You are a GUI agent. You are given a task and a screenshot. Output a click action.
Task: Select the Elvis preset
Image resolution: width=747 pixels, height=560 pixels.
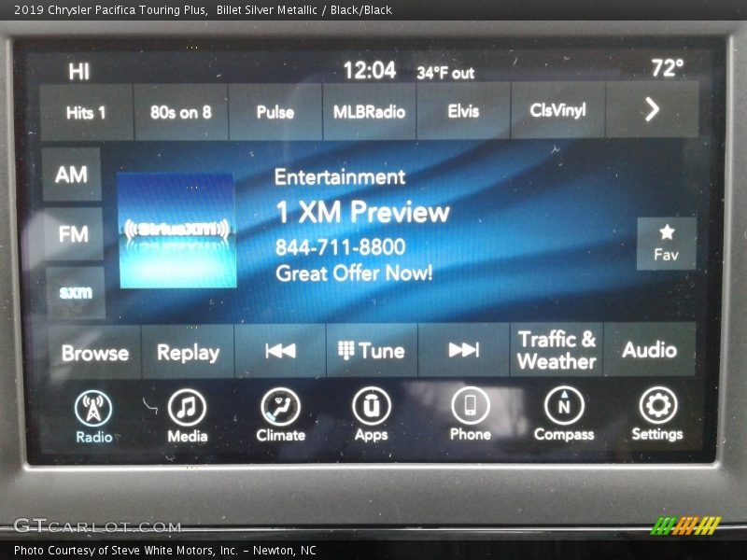coord(463,111)
